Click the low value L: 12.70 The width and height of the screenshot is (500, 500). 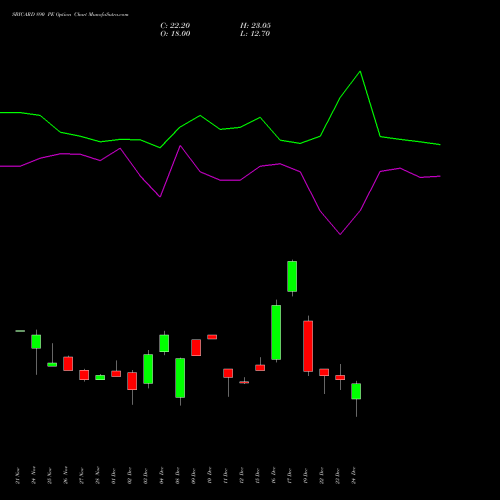[x=255, y=34]
